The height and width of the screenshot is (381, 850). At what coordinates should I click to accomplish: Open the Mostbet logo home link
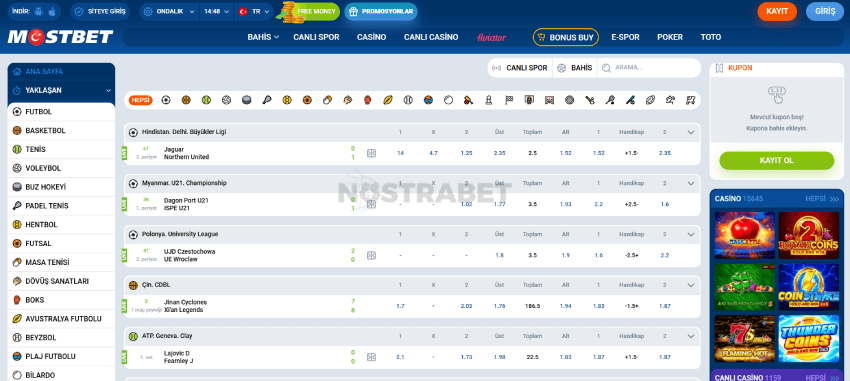click(x=60, y=37)
